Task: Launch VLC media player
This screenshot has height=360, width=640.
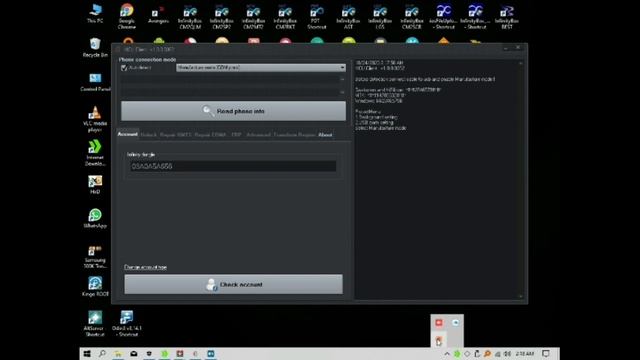Action: 95,119
